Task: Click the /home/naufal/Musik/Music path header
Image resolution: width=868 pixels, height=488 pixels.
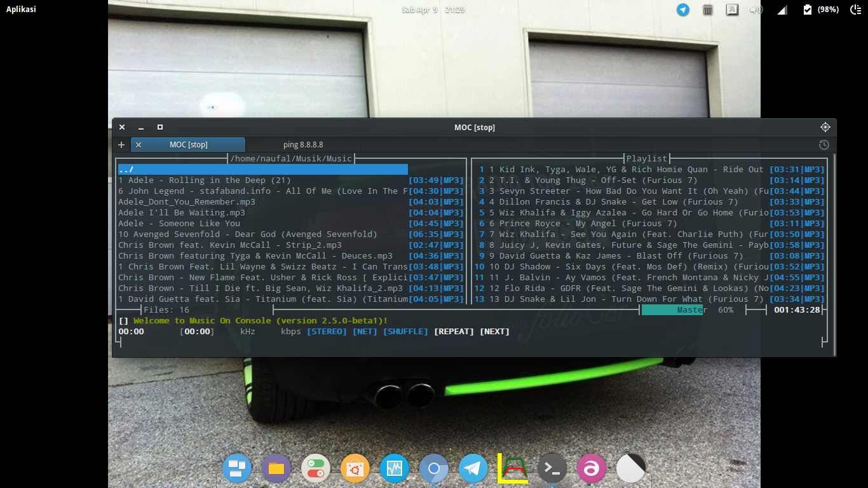Action: 291,159
